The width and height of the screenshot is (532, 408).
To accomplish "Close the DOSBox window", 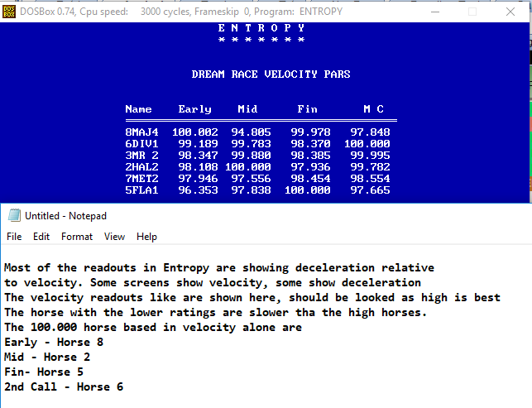I will click(x=510, y=12).
